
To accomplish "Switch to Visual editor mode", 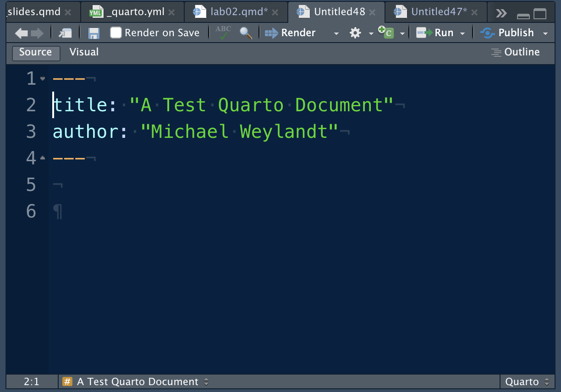I will click(84, 52).
